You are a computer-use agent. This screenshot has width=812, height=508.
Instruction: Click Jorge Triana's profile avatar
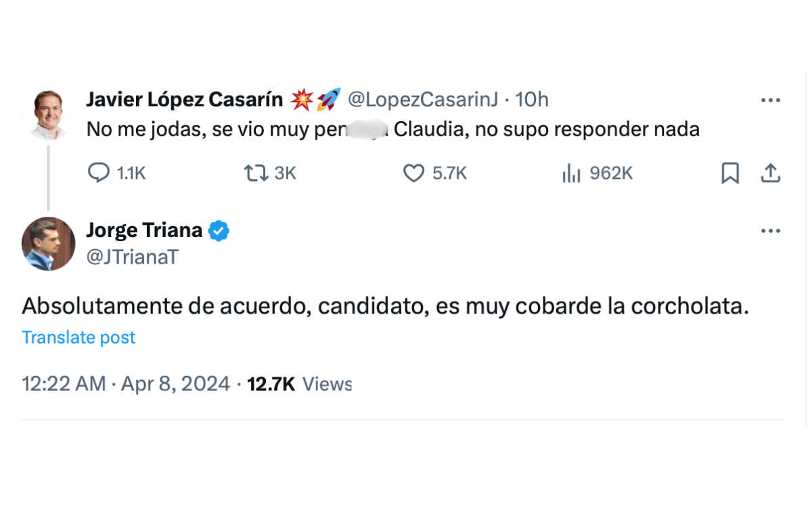pos(48,244)
